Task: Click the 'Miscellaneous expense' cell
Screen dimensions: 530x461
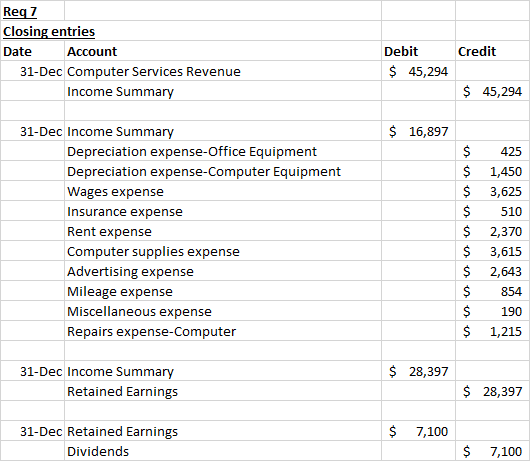Action: [x=223, y=311]
